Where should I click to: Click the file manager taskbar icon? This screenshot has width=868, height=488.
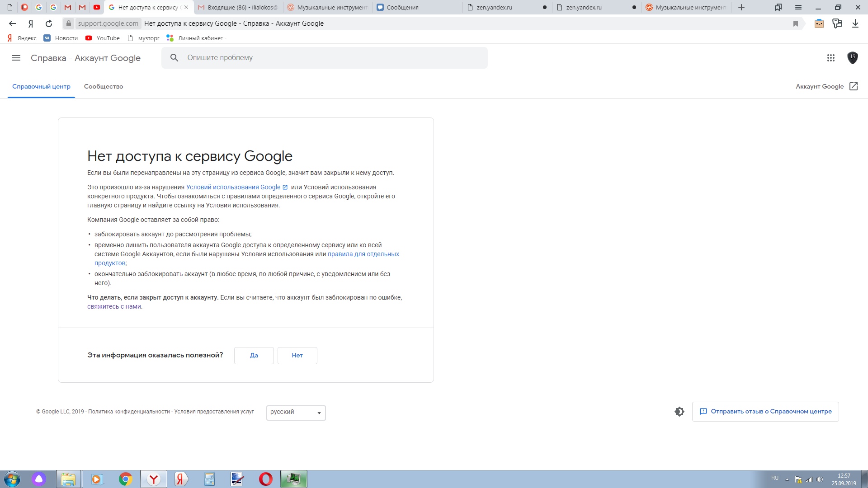67,479
